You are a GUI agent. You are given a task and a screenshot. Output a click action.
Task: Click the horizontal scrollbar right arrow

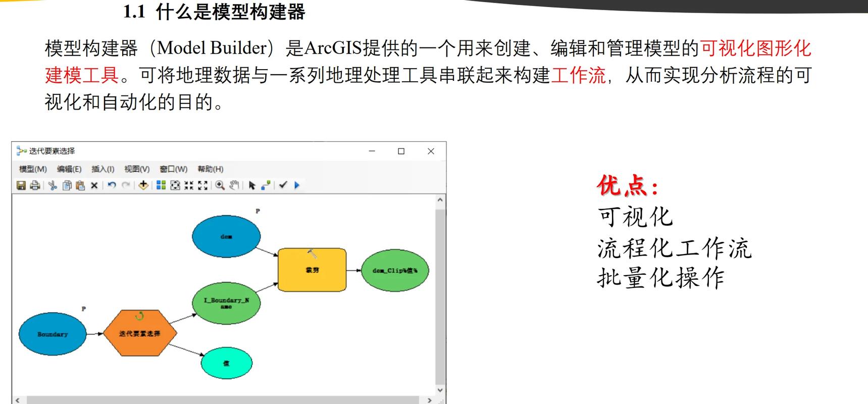tap(430, 400)
